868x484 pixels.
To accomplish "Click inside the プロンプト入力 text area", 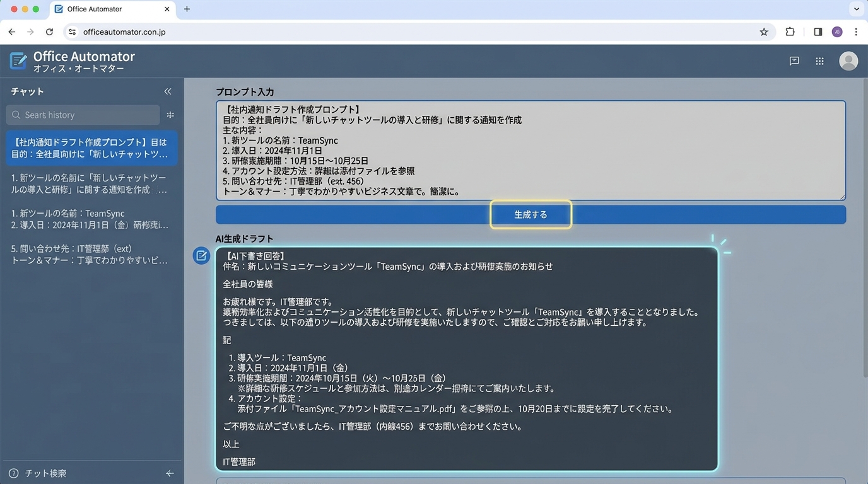I will point(530,150).
